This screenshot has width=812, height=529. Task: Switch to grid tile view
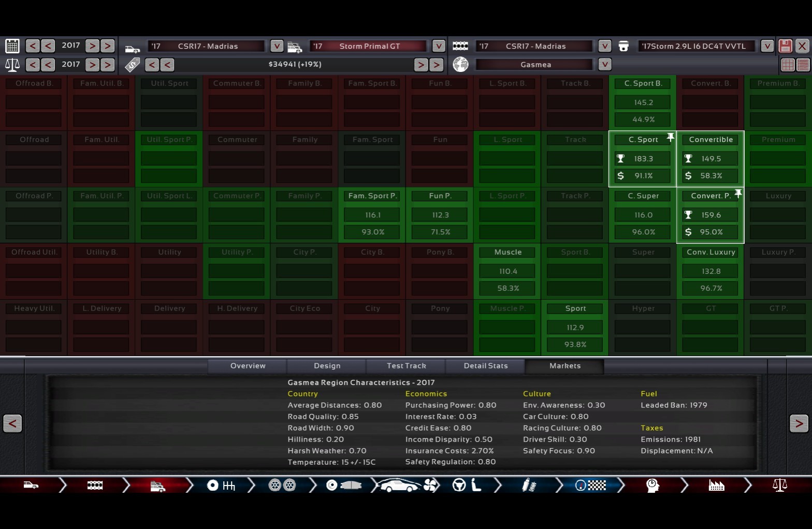coord(788,65)
